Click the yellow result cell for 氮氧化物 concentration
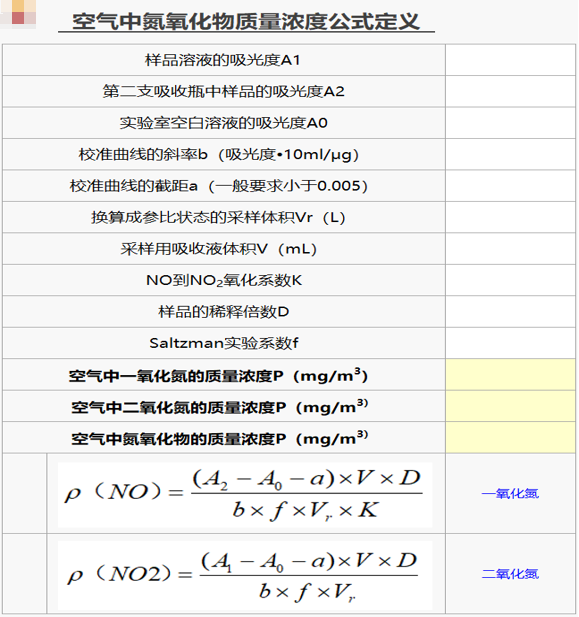The image size is (579, 617). 511,438
